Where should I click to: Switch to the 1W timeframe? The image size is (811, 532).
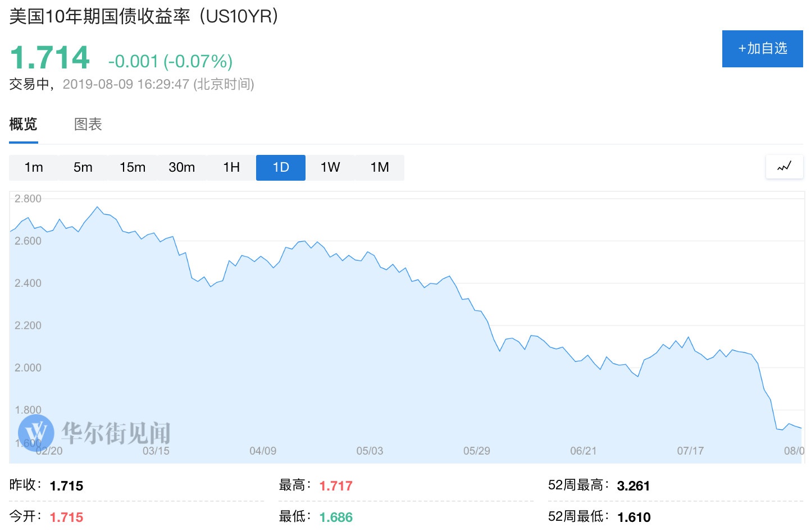click(x=330, y=167)
